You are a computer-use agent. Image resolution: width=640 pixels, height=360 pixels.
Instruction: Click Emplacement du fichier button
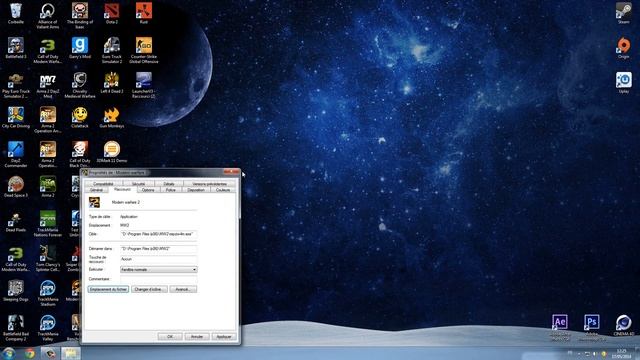[x=108, y=289]
